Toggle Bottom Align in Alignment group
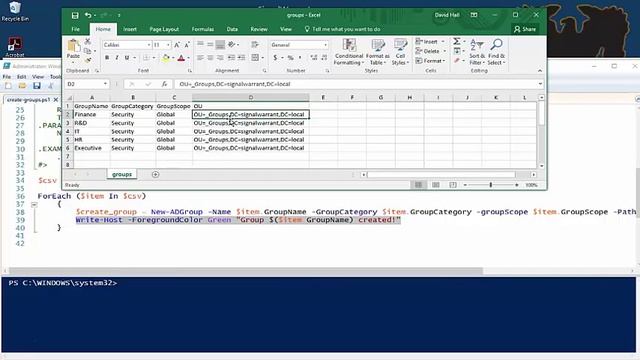The height and width of the screenshot is (360, 640). pyautogui.click(x=220, y=44)
